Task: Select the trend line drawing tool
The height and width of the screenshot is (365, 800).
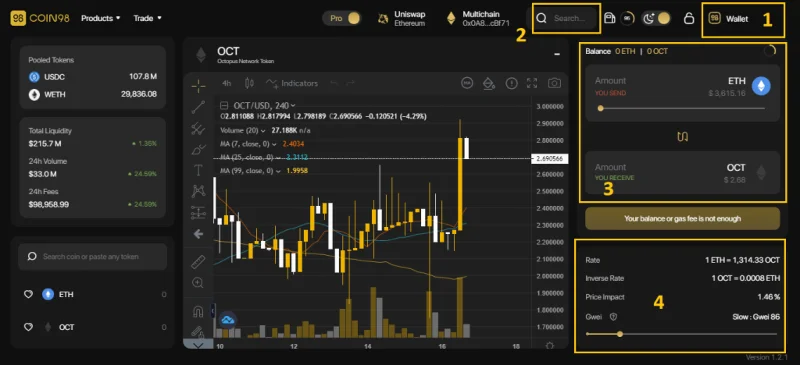Action: coord(198,107)
